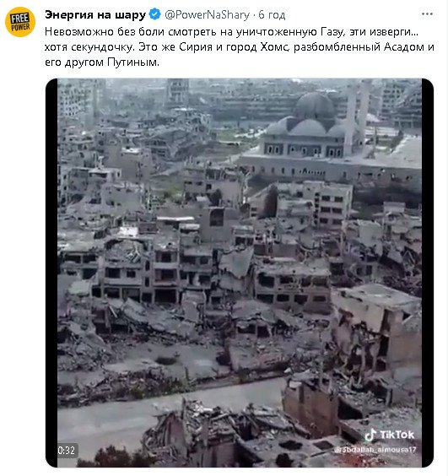Play the embedded video of ruined buildings
The width and height of the screenshot is (448, 476).
pos(239,273)
